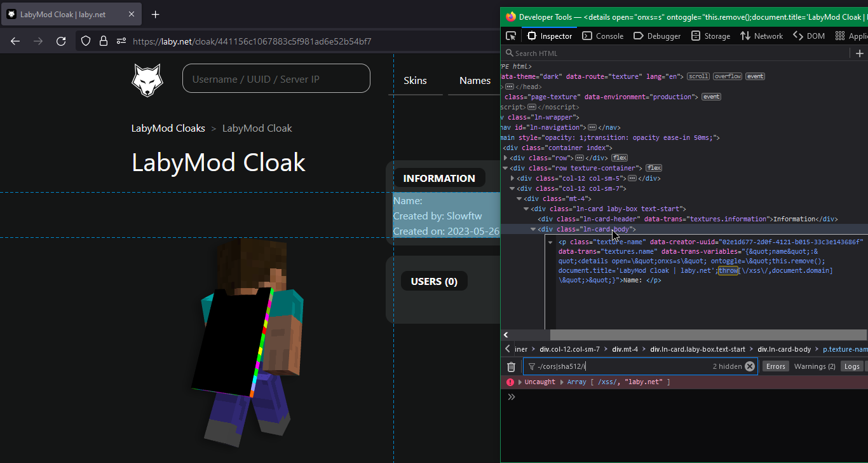Viewport: 868px width, 463px height.
Task: Open a new tab with plus button
Action: tap(156, 14)
